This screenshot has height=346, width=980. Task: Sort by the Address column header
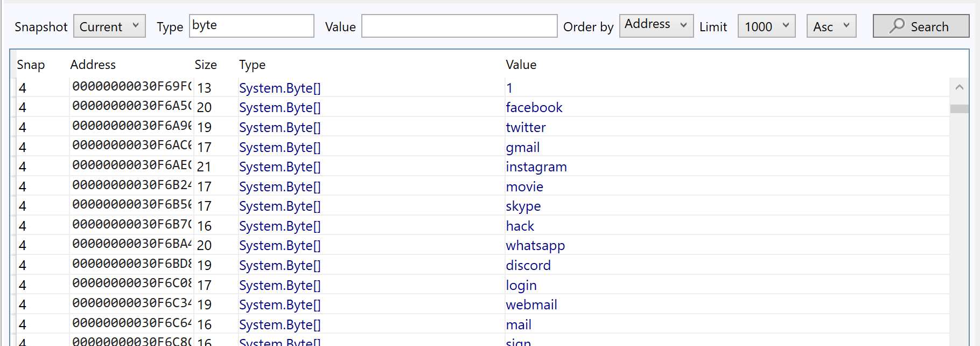93,65
